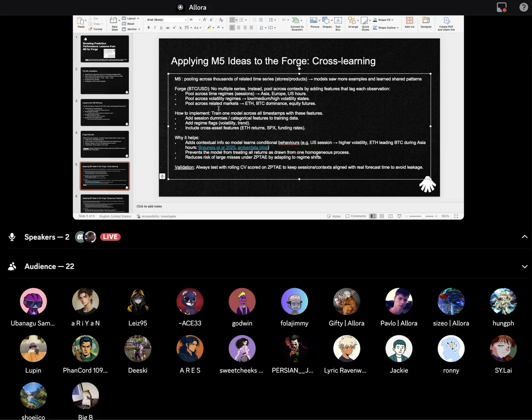
Task: Open the Layout dropdown
Action: tap(130, 19)
